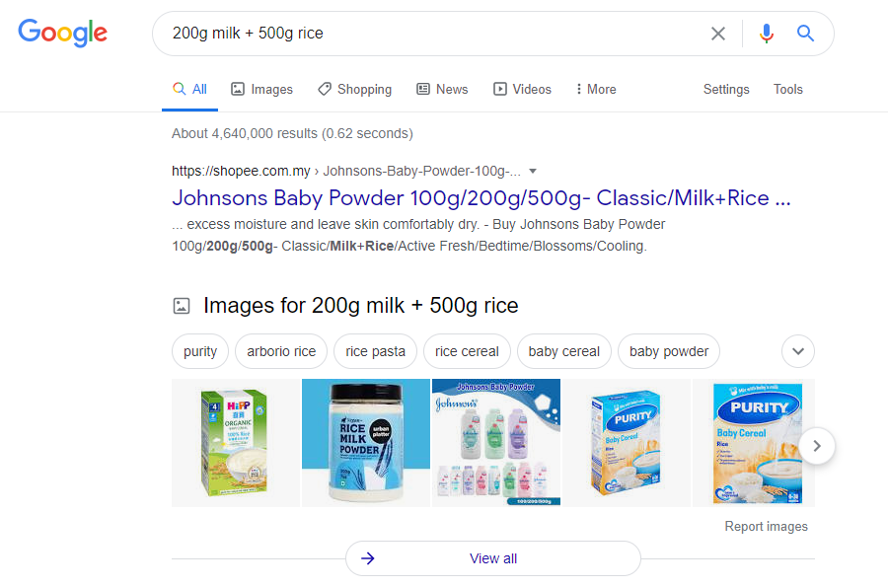The height and width of the screenshot is (588, 888).
Task: Switch to the Images results tab
Action: (x=261, y=89)
